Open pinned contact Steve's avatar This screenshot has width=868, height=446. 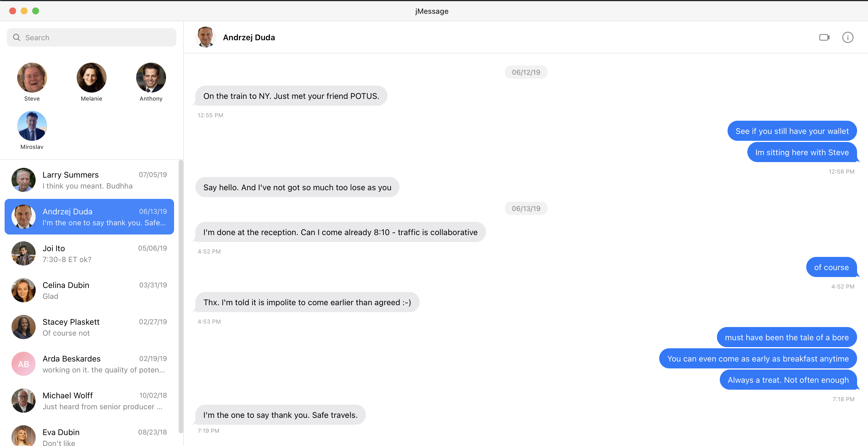[x=32, y=78]
